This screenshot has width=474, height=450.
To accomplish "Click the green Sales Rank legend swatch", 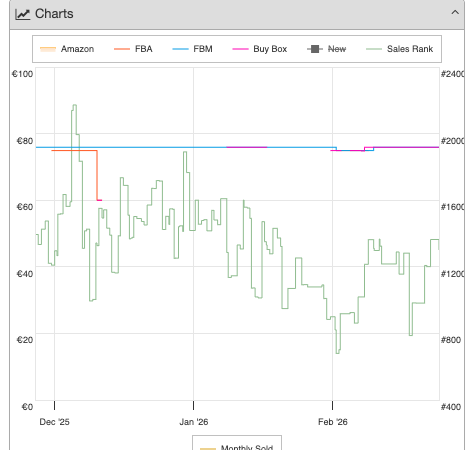I will point(374,49).
